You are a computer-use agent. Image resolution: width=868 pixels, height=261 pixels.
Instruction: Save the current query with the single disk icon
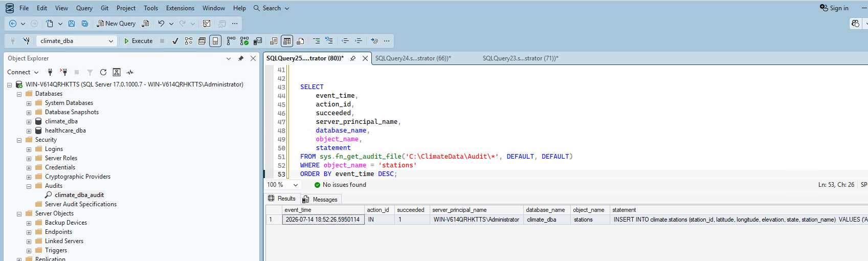click(72, 24)
